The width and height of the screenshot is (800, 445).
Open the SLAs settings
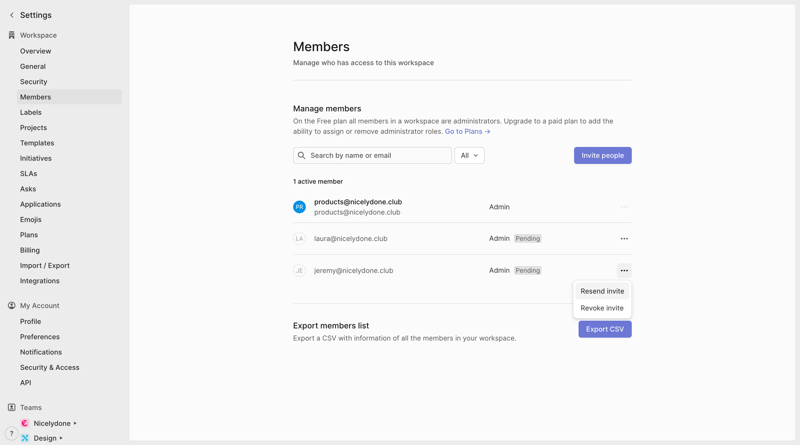click(69, 174)
